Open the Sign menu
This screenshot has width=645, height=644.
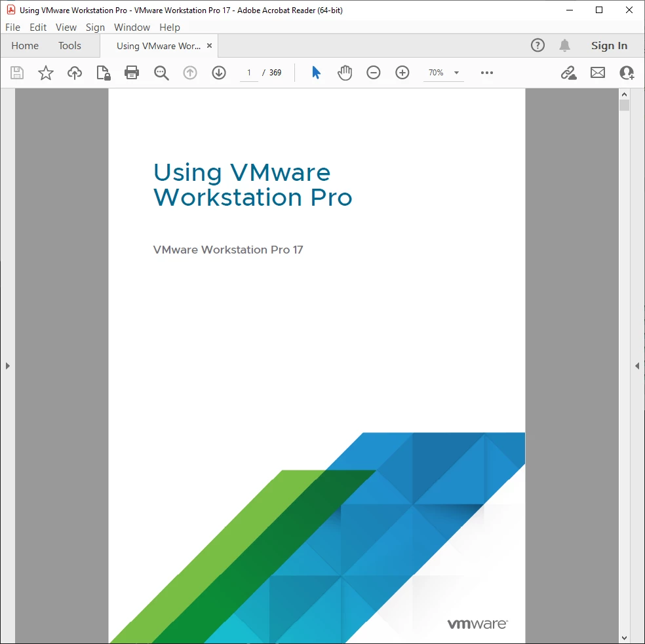pyautogui.click(x=95, y=27)
